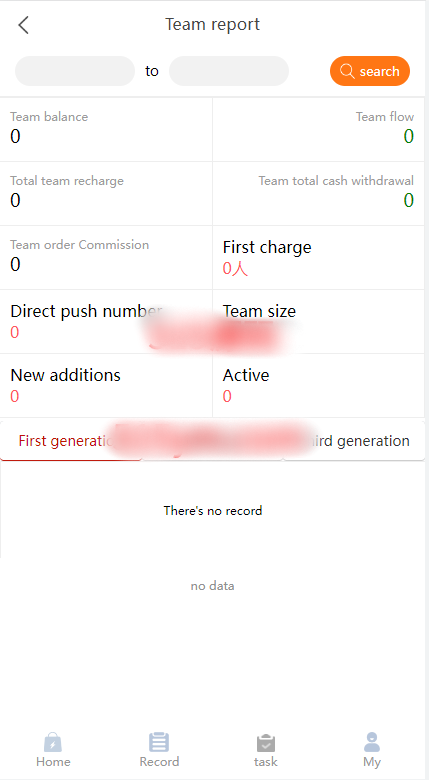
Task: Click the Total team recharge cell
Action: click(x=106, y=194)
